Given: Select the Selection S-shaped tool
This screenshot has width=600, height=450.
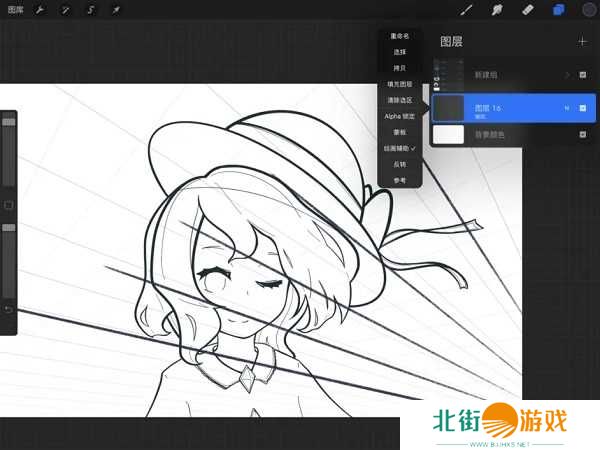Looking at the screenshot, I should point(91,10).
